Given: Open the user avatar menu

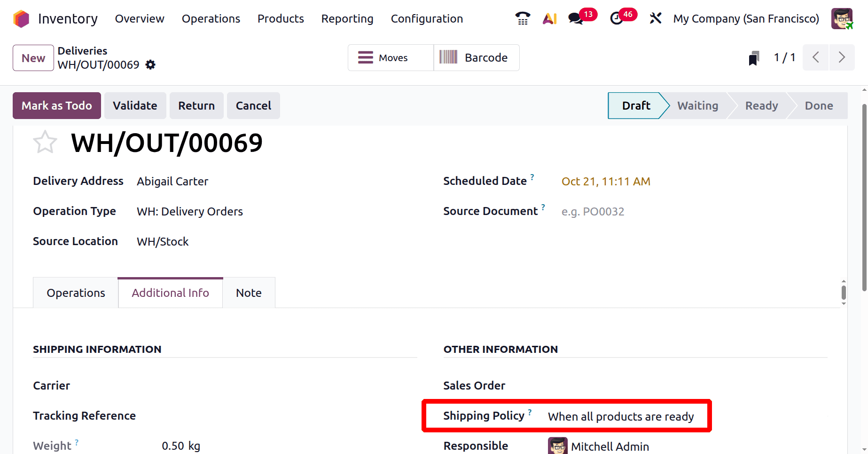Looking at the screenshot, I should pyautogui.click(x=842, y=19).
